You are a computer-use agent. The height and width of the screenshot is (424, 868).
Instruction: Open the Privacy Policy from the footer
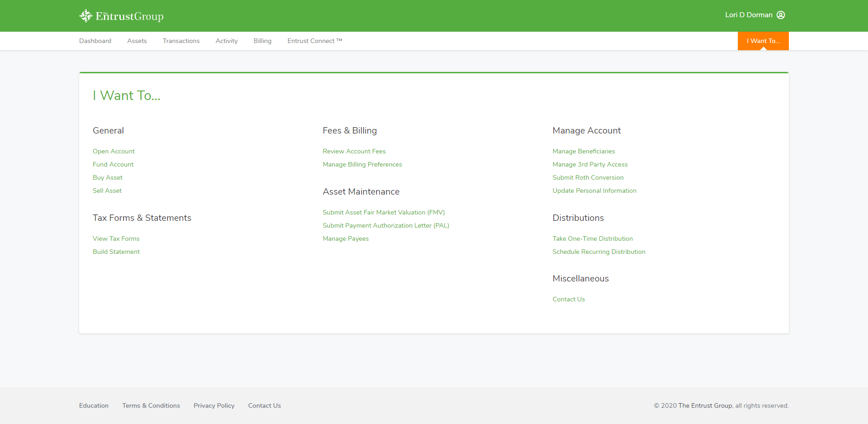[x=214, y=405]
